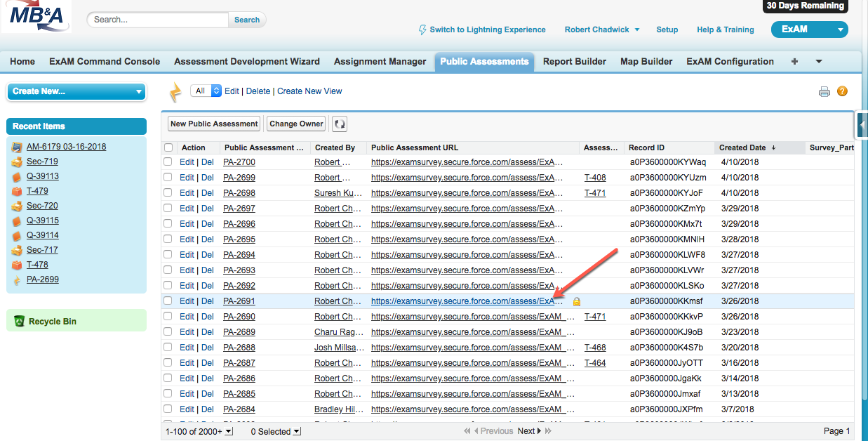Sort by the Created Date column header
This screenshot has height=441, width=868.
(761, 147)
